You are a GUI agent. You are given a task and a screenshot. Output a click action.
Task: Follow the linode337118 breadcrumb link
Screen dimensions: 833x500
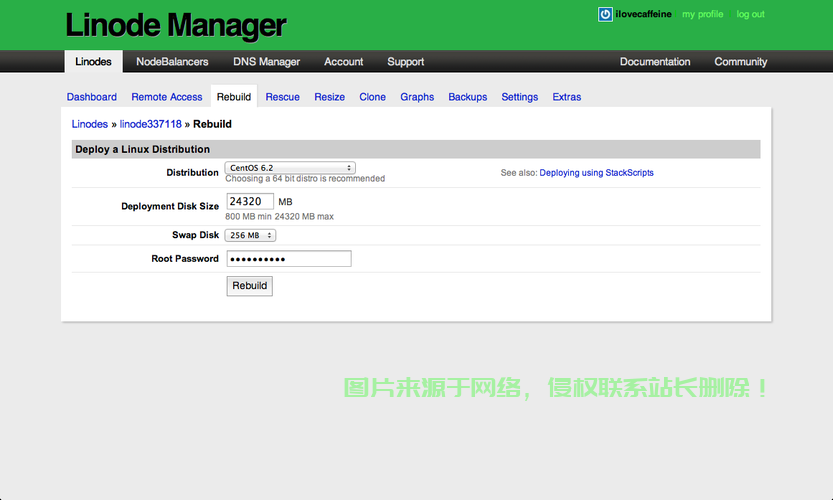[x=150, y=124]
